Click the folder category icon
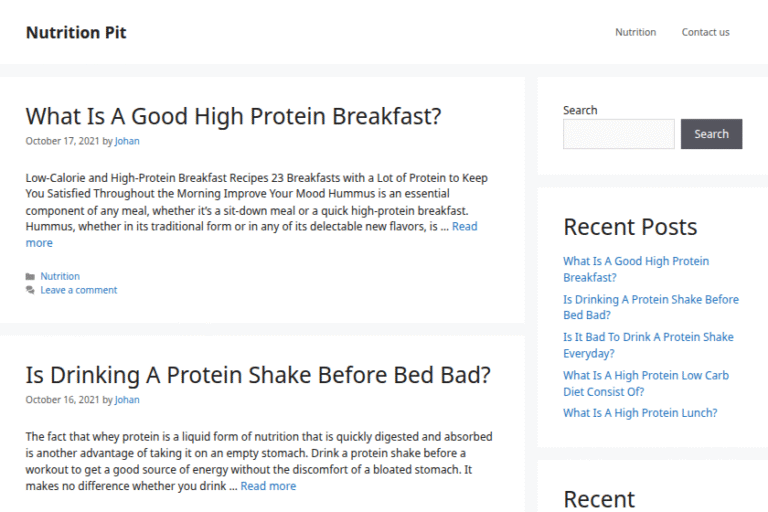The width and height of the screenshot is (768, 512). point(30,276)
